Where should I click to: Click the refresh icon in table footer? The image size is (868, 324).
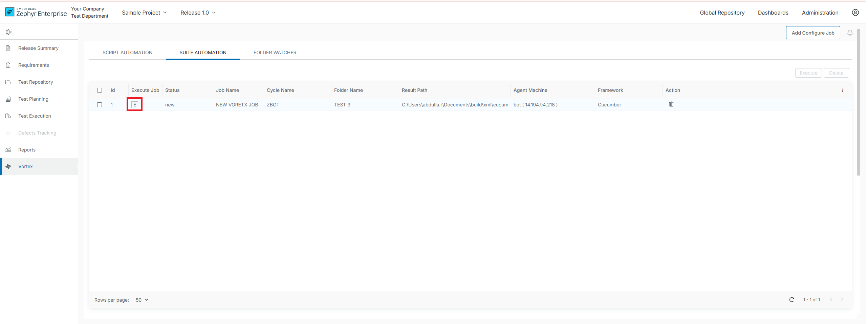pyautogui.click(x=791, y=300)
